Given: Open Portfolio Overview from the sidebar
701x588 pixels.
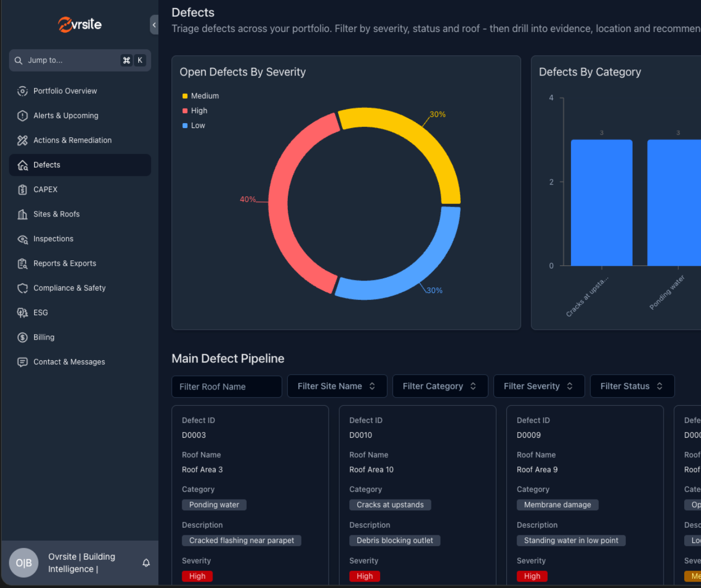Looking at the screenshot, I should tap(65, 91).
